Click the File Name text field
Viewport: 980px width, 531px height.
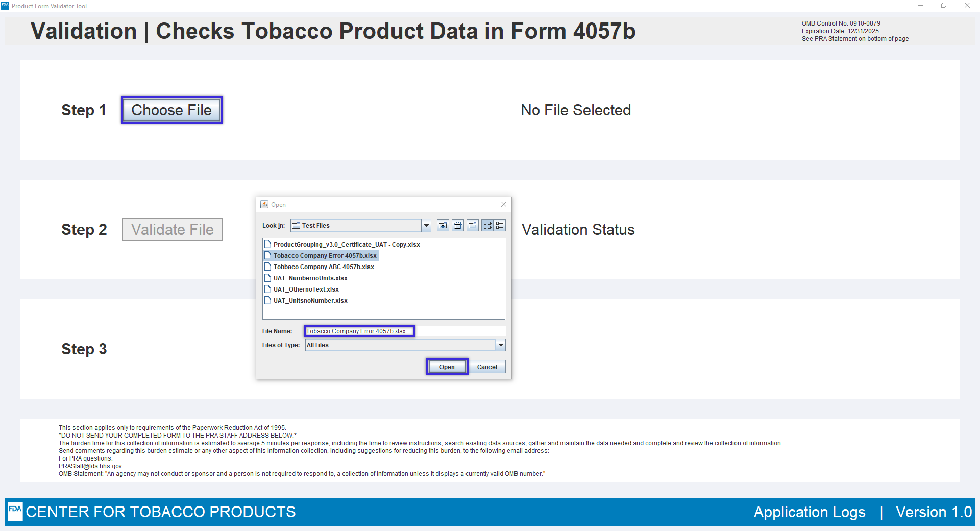tap(404, 331)
